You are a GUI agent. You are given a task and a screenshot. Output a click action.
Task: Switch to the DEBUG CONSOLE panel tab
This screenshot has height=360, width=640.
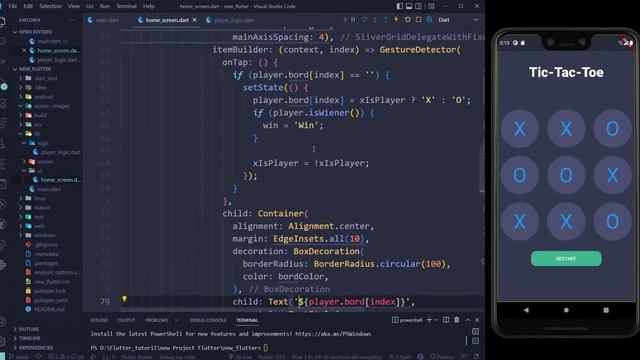coord(208,320)
